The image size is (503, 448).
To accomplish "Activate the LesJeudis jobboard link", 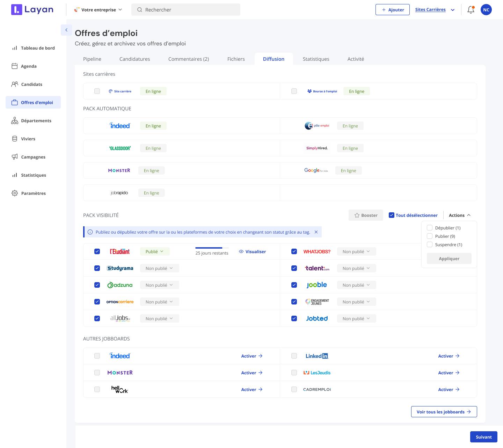I will [x=449, y=373].
